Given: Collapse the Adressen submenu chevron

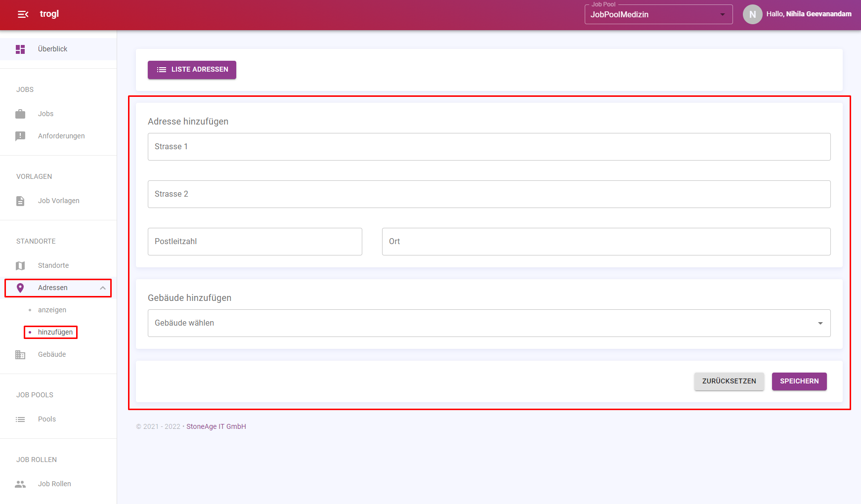Looking at the screenshot, I should (x=103, y=288).
